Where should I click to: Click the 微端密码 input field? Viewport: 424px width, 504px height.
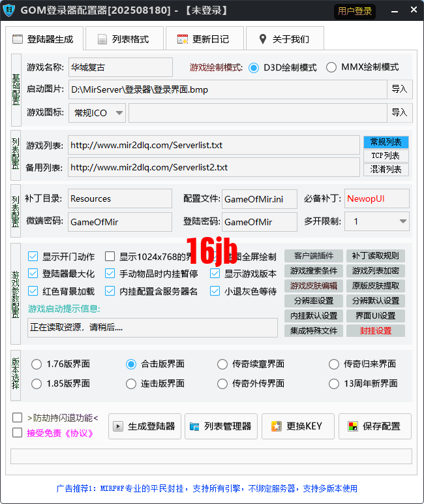(120, 222)
